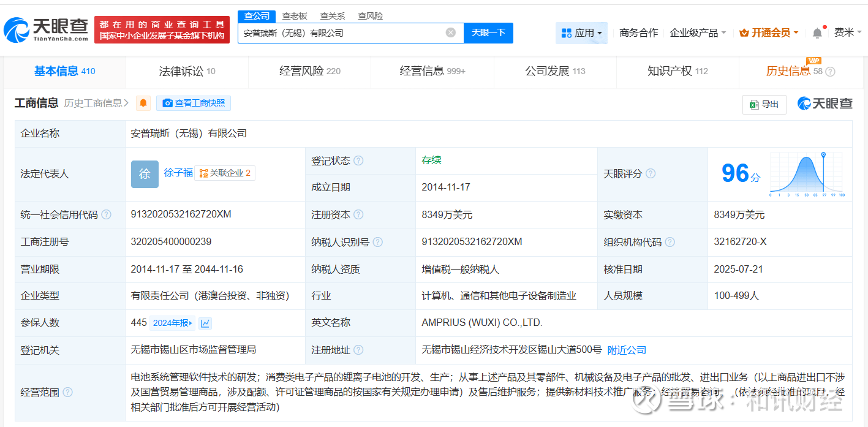The width and height of the screenshot is (868, 427).
Task: Open the 开通会员 dropdown
Action: click(769, 32)
